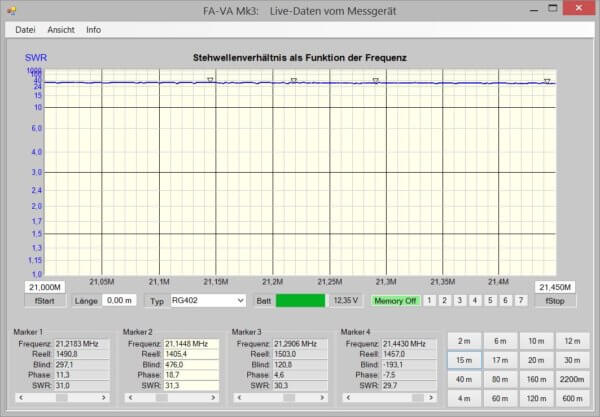Image resolution: width=600 pixels, height=417 pixels.
Task: Open the Typ cable dropdown RG402
Action: coord(208,301)
